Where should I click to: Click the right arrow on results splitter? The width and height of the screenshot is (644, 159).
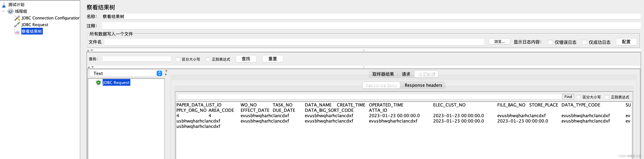(x=166, y=74)
